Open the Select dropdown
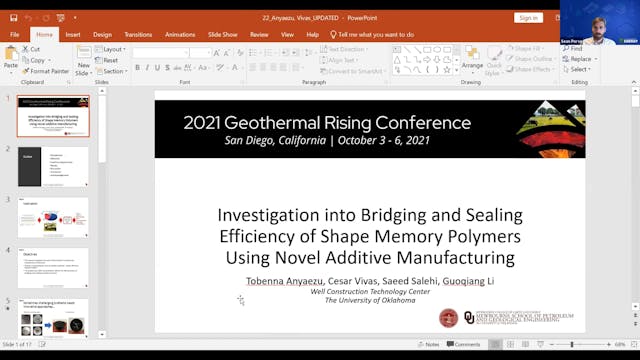 [x=577, y=69]
